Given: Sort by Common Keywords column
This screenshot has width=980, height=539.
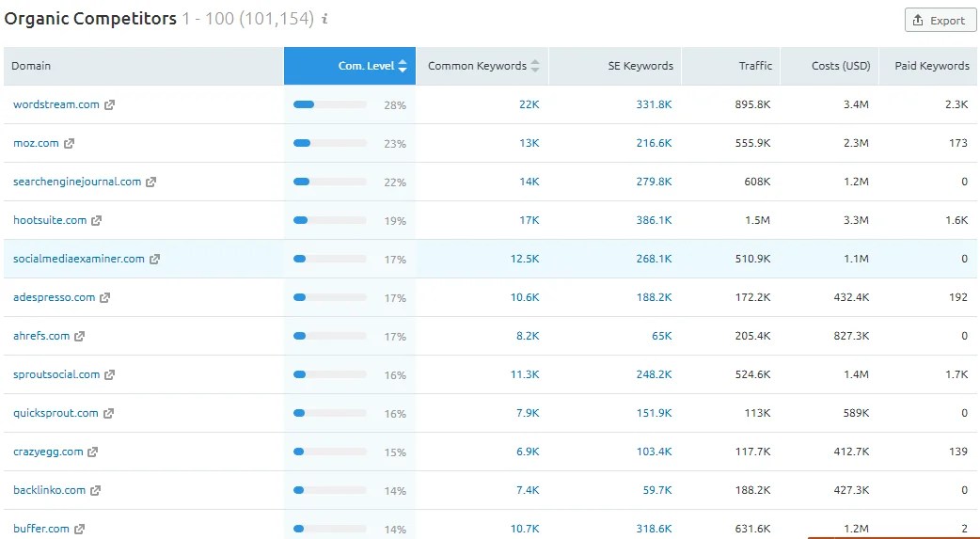Looking at the screenshot, I should point(482,66).
